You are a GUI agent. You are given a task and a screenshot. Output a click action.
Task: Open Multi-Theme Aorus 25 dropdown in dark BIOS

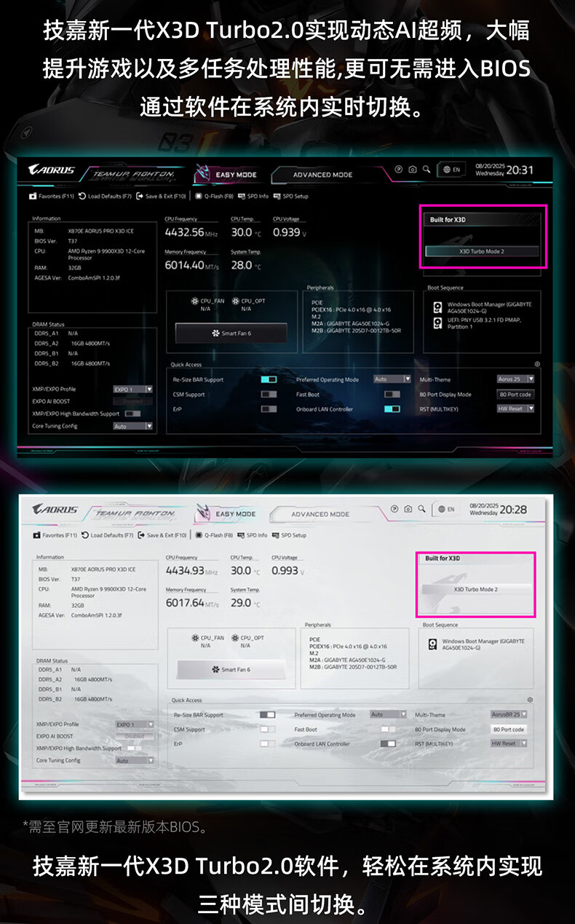515,379
